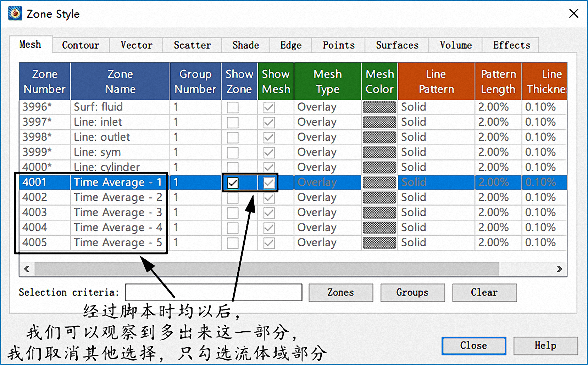The image size is (588, 365).
Task: Open the Vector tab
Action: 136,45
